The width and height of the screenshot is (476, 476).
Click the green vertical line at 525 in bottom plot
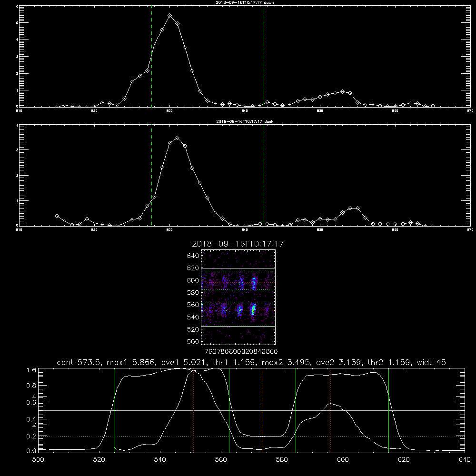(x=115, y=410)
